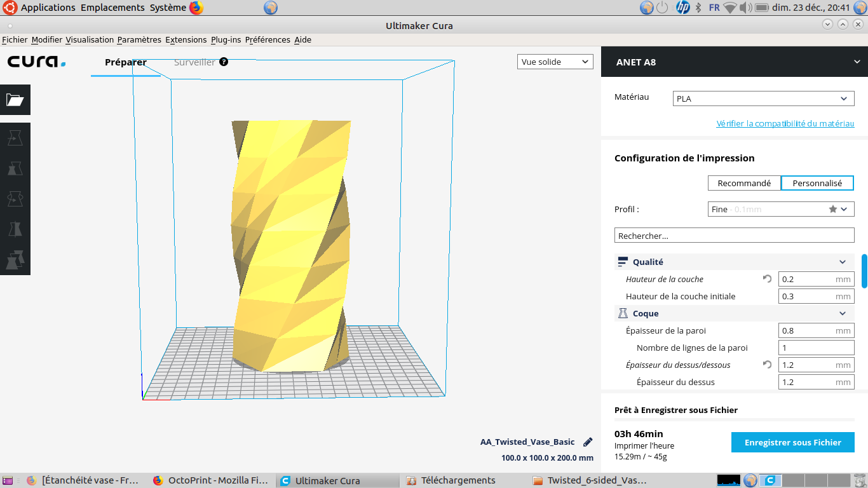Click the help icon beside Surveiller

[x=224, y=62]
